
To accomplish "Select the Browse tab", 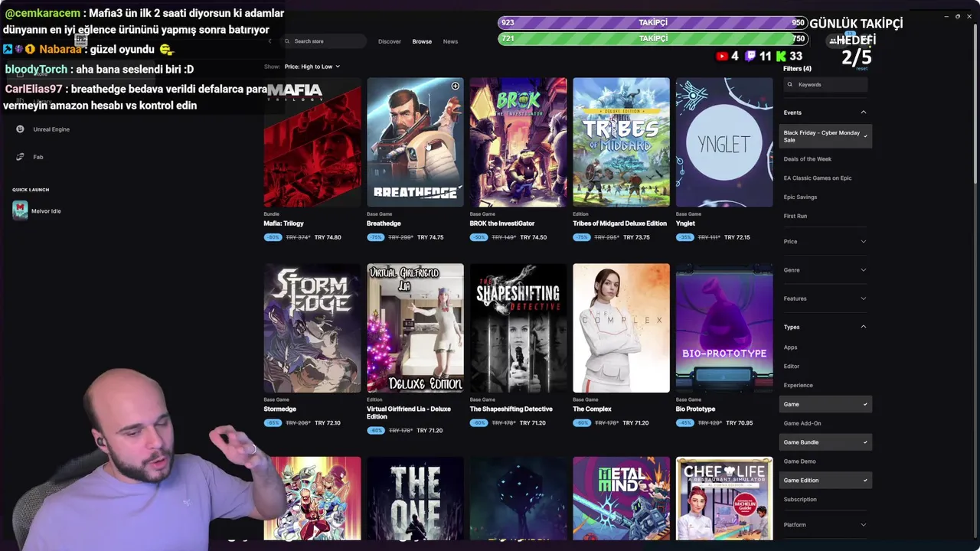I will [x=422, y=41].
